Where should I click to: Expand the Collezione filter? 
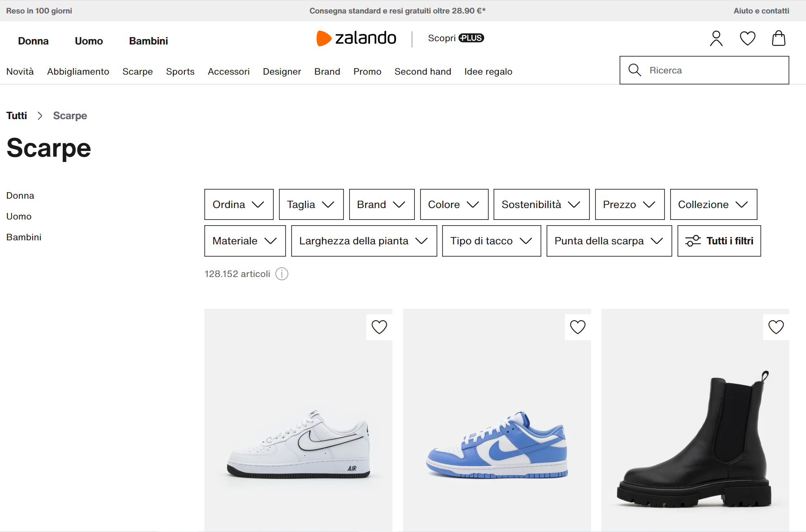click(x=714, y=204)
